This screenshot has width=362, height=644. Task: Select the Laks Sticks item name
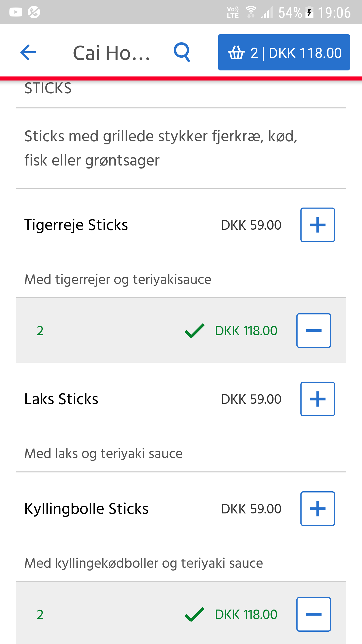tap(61, 399)
